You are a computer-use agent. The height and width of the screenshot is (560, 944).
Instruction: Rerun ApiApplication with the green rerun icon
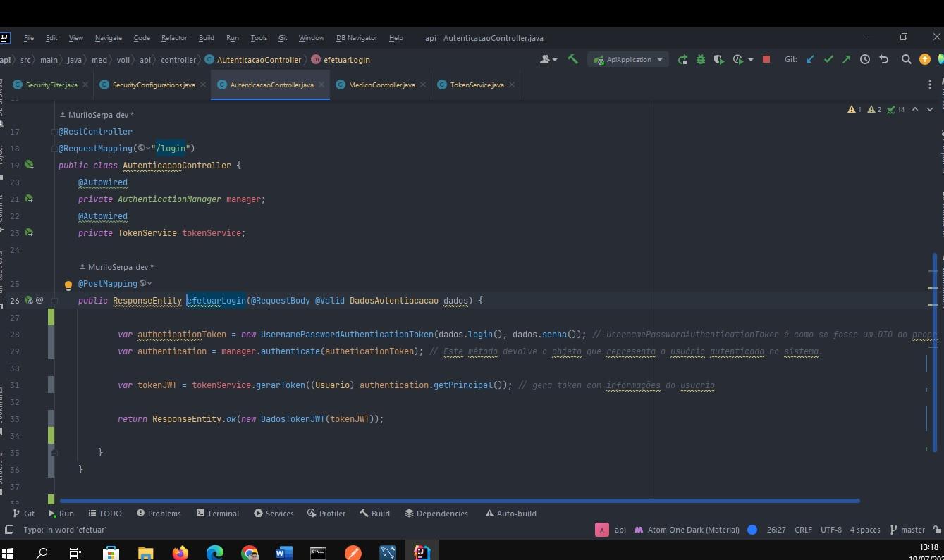pyautogui.click(x=682, y=60)
